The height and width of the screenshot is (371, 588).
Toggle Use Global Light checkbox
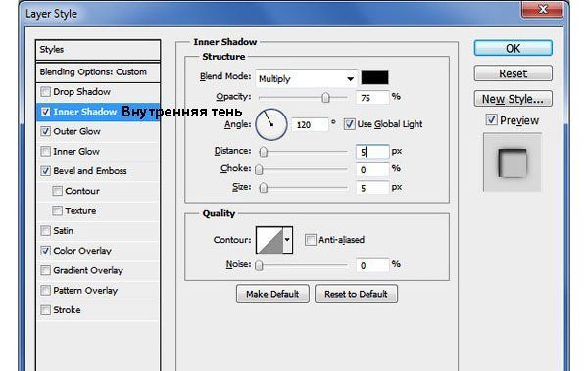pyautogui.click(x=349, y=124)
